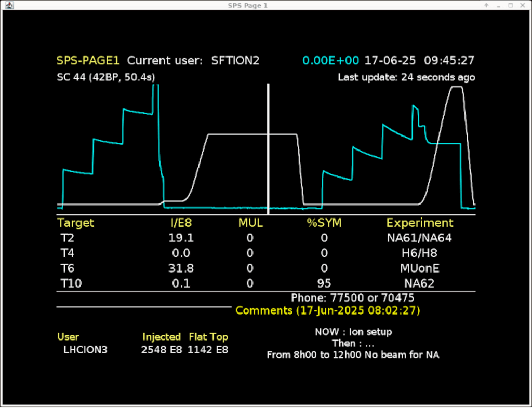Select the T4 target row label
Viewport: 532px width, 408px height.
click(67, 253)
